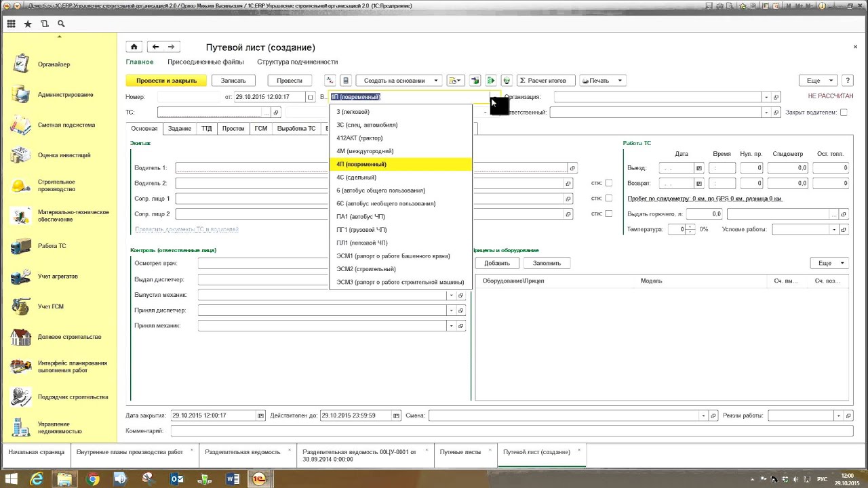
Task: Open Выработка ТС tab
Action: pos(296,128)
